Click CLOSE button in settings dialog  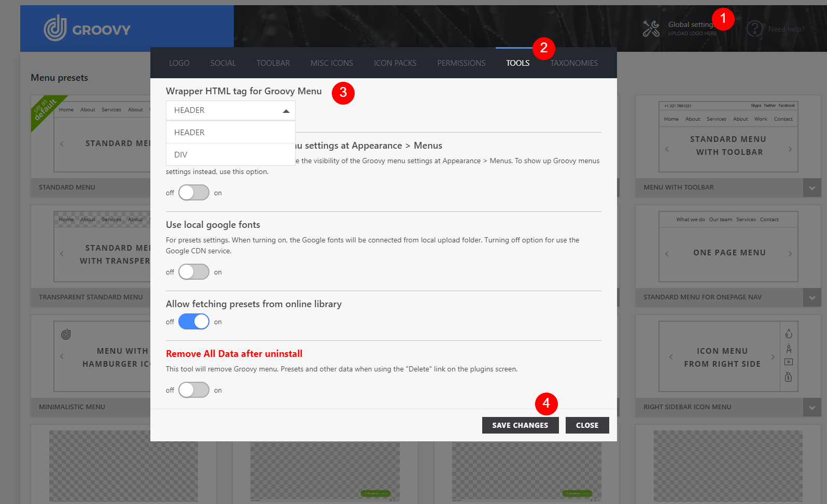587,425
